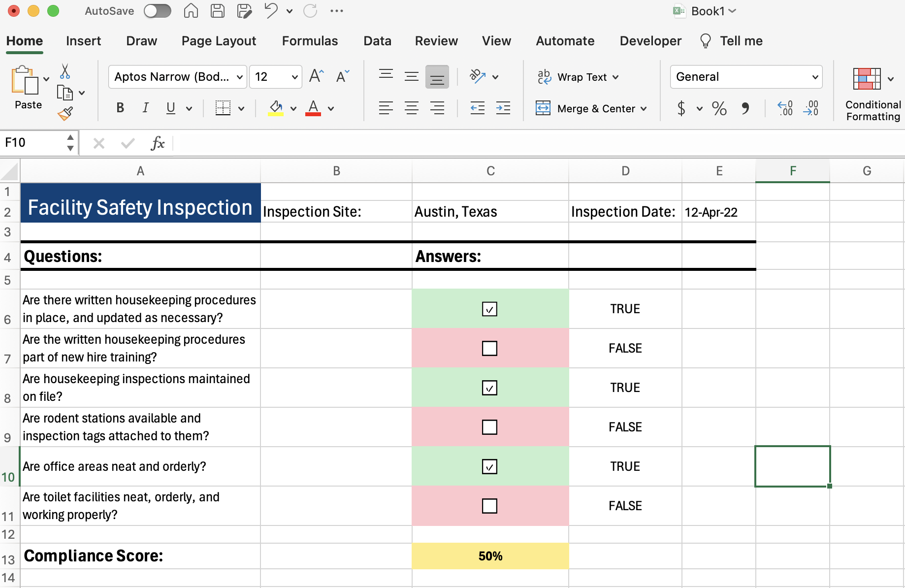
Task: Switch to the Formulas tab
Action: [x=310, y=41]
